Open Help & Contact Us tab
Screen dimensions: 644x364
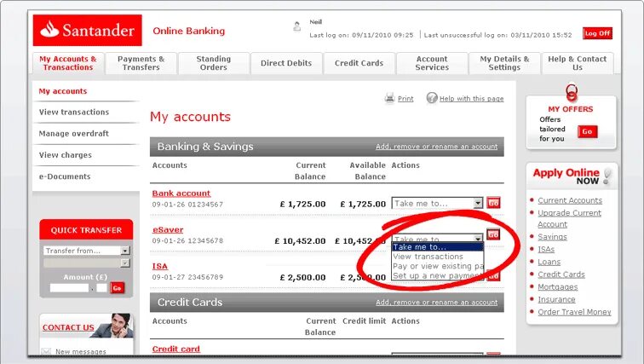coord(577,63)
